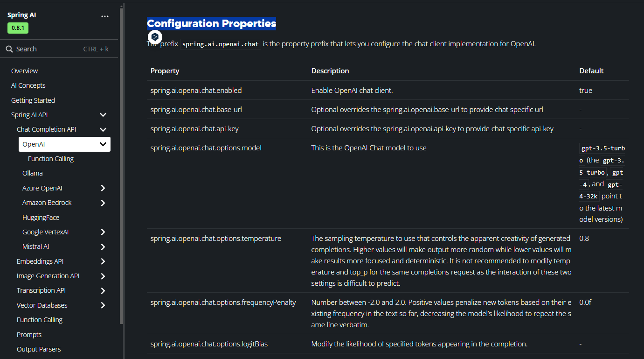Click the three-dots menu next to Spring AI

[104, 16]
